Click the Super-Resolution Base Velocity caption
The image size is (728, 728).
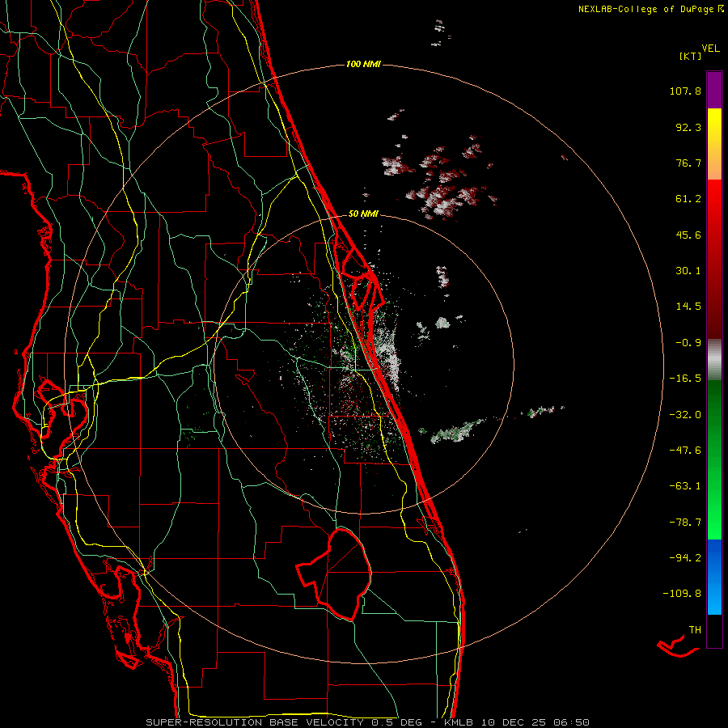[x=368, y=722]
